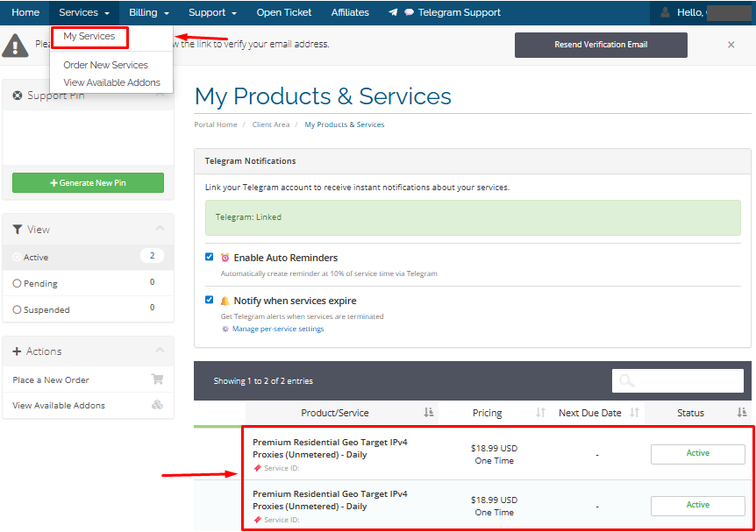Click the shopping cart icon in Actions

pos(157,379)
